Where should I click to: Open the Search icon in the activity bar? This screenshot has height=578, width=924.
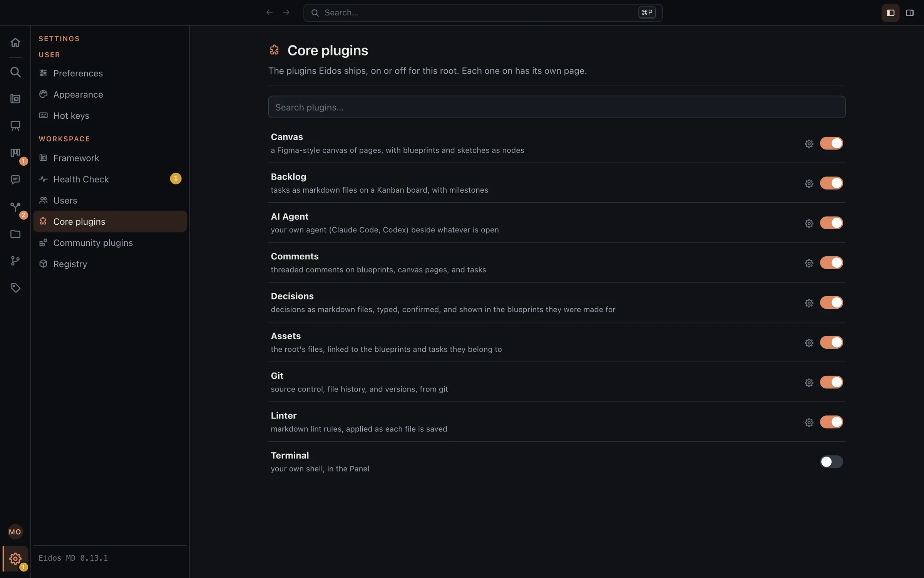tap(15, 72)
